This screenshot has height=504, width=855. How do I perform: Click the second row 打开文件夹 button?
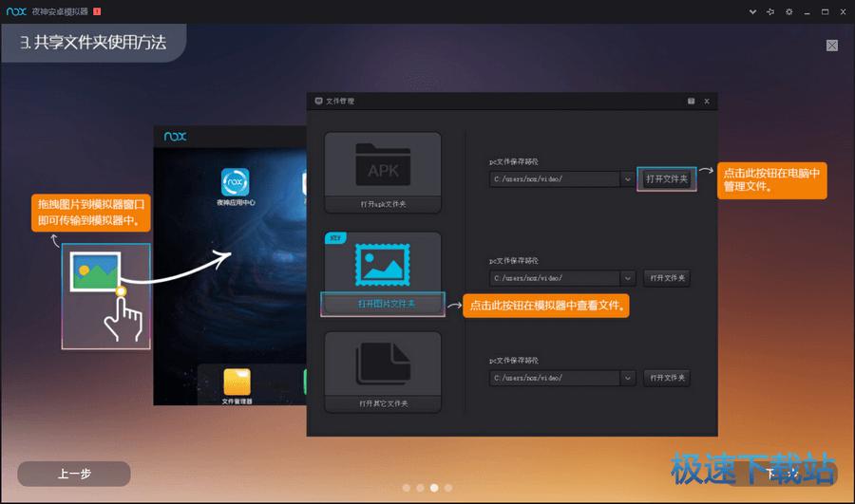click(x=666, y=278)
